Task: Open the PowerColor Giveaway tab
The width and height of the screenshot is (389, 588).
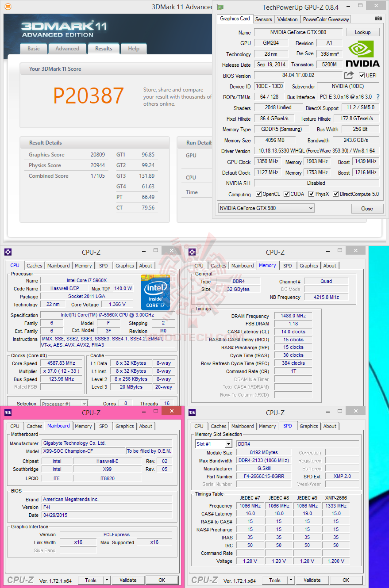Action: 326,19
